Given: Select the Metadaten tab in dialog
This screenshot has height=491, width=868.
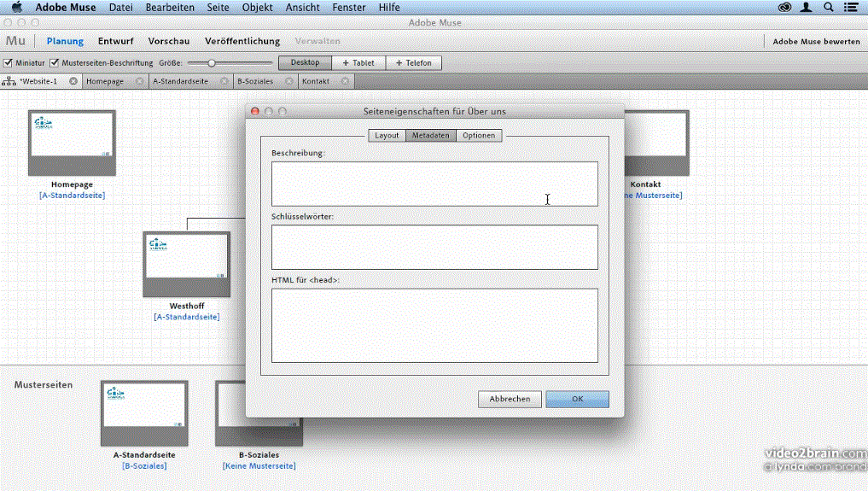Looking at the screenshot, I should 431,135.
